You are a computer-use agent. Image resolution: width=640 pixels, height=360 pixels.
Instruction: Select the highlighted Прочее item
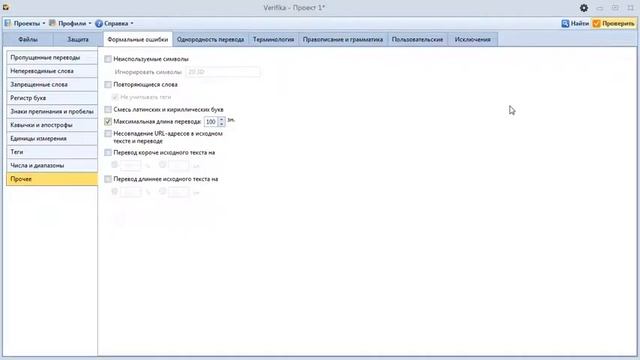52,179
